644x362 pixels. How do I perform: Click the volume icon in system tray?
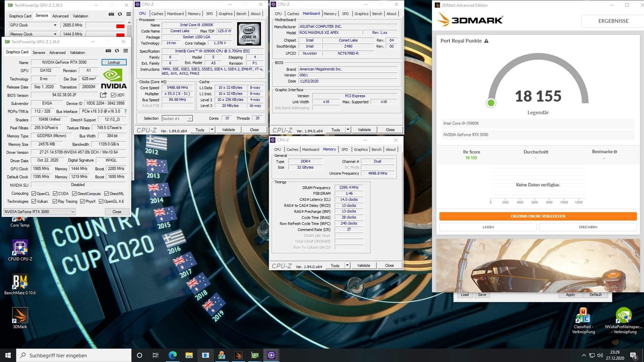coord(600,355)
